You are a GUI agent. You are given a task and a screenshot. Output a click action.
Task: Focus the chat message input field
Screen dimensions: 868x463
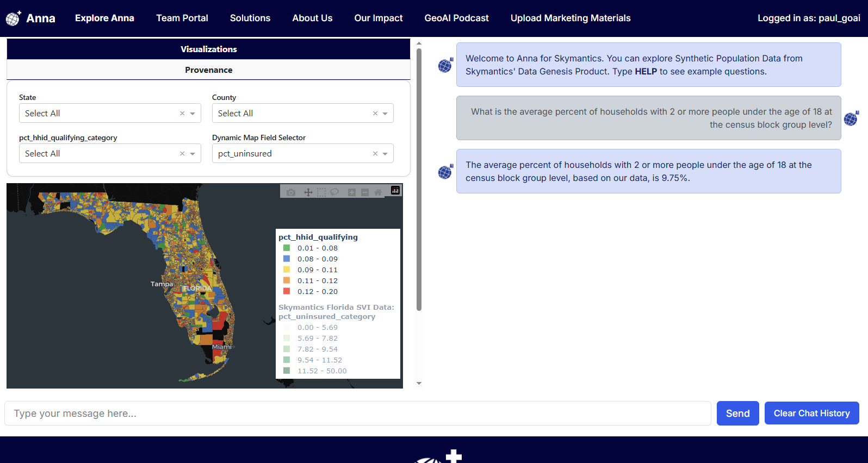357,414
